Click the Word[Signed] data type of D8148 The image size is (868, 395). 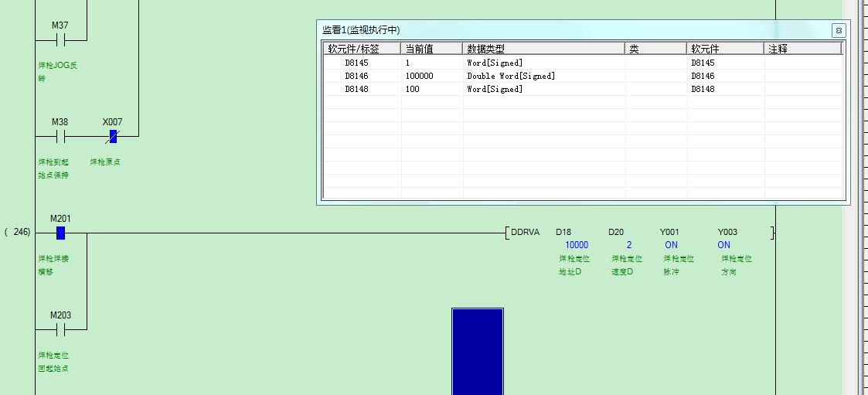(x=495, y=89)
